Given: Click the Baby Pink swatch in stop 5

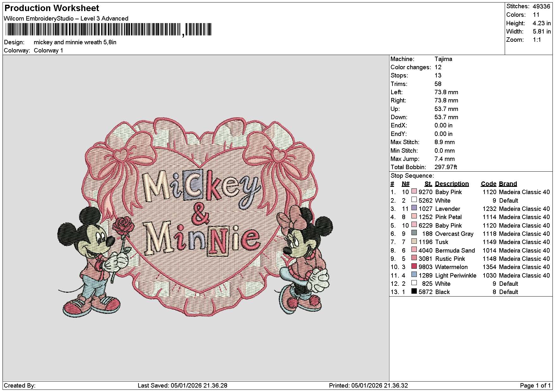Looking at the screenshot, I should [414, 224].
